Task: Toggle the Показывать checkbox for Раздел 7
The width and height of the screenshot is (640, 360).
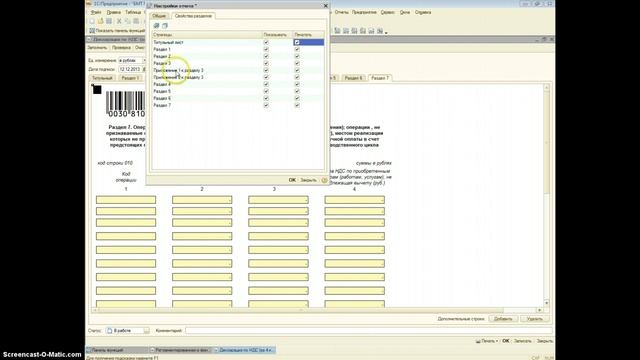Action: pos(266,105)
